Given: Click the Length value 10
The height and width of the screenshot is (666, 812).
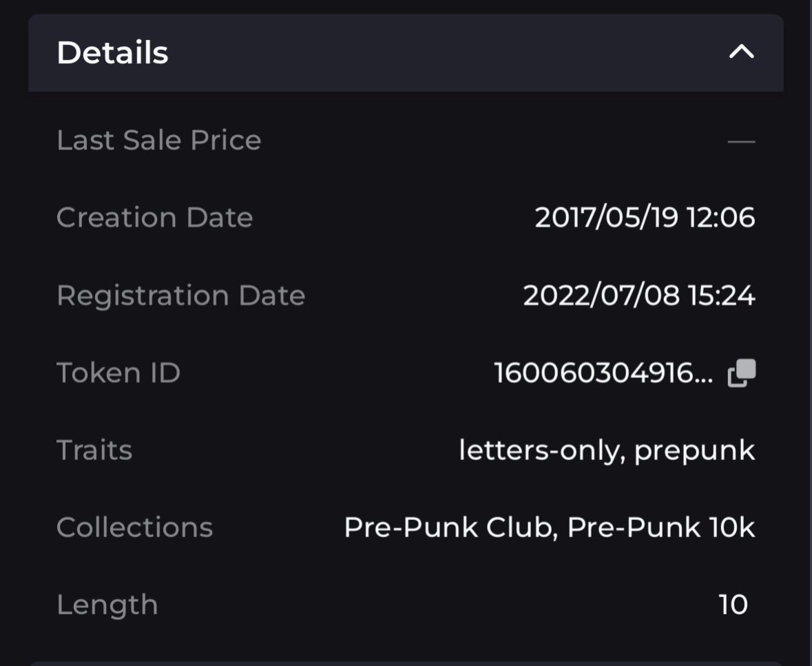Looking at the screenshot, I should point(733,605).
